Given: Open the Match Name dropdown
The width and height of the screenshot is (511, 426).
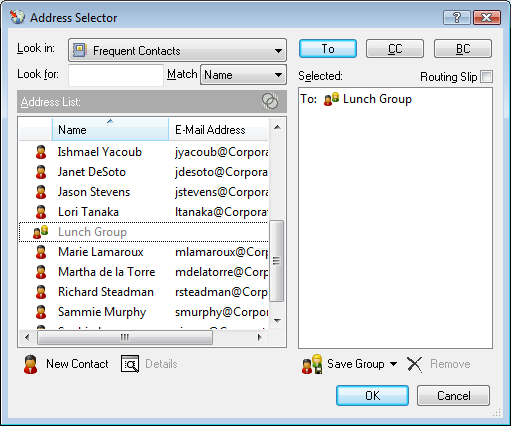Looking at the screenshot, I should [x=243, y=75].
